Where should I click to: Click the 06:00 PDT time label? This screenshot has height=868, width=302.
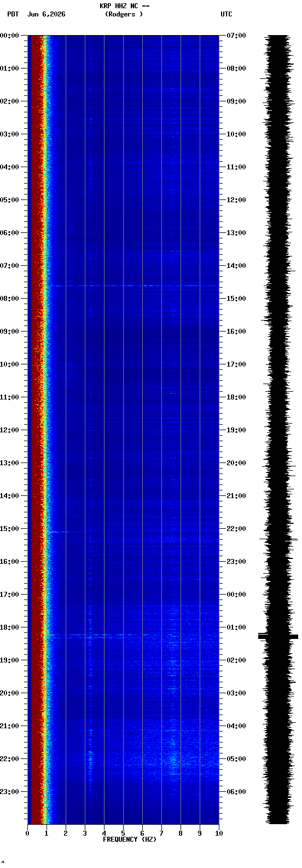point(10,233)
